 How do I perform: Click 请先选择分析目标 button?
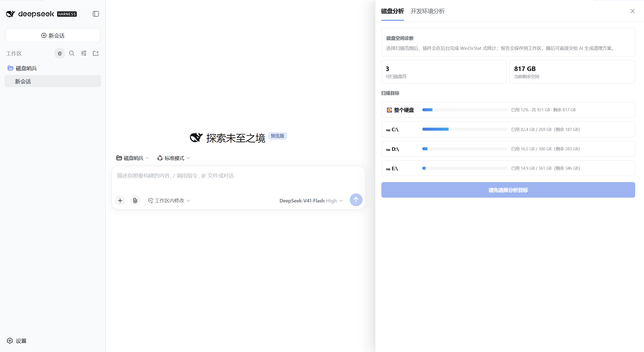point(508,190)
